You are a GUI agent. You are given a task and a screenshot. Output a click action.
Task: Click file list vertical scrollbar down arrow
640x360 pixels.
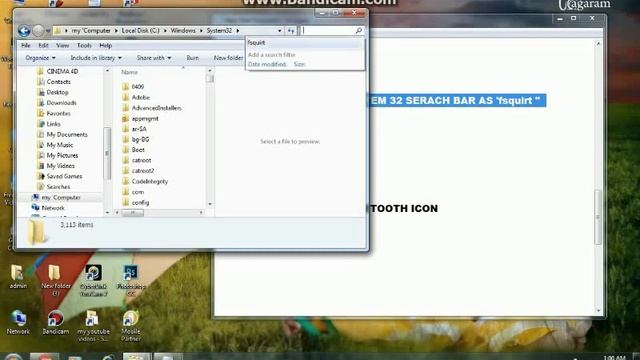[210, 204]
